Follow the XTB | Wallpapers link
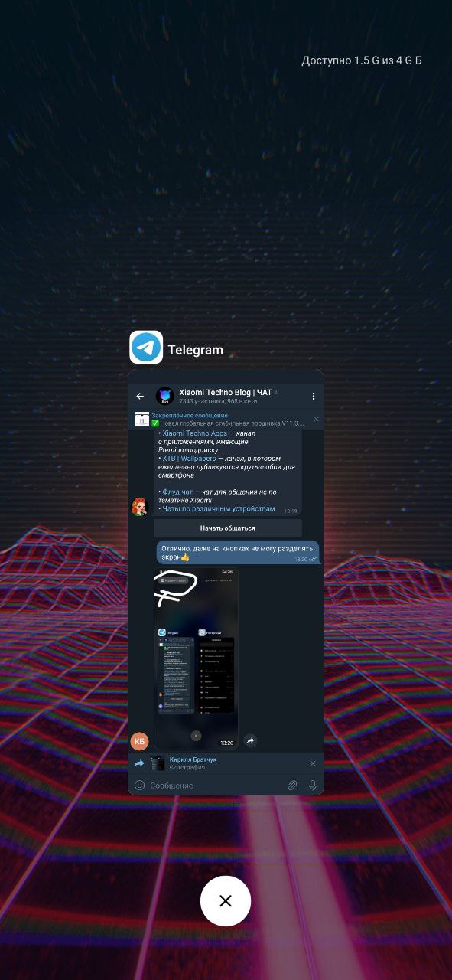The image size is (452, 980). tap(189, 459)
